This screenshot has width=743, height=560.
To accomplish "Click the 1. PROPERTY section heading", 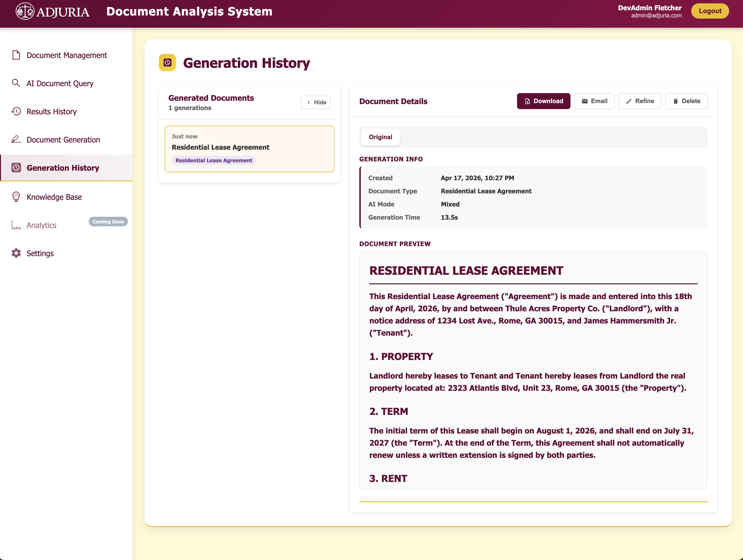I will [x=401, y=357].
